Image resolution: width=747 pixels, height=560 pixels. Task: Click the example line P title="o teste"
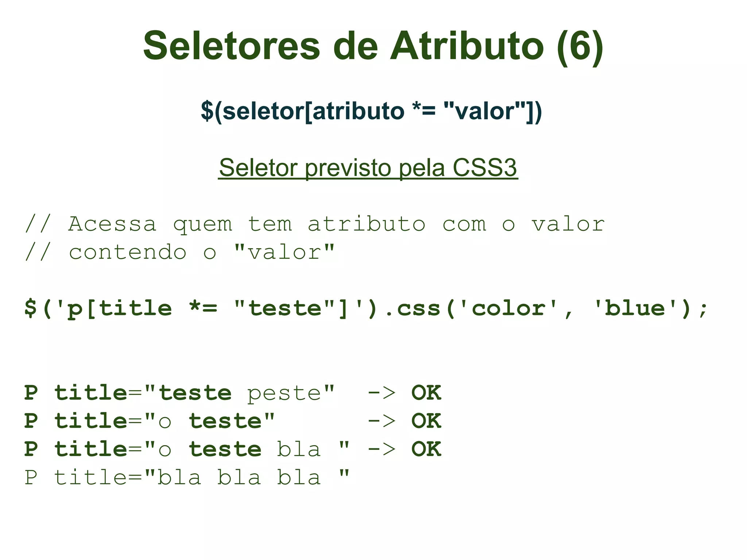[x=150, y=421]
